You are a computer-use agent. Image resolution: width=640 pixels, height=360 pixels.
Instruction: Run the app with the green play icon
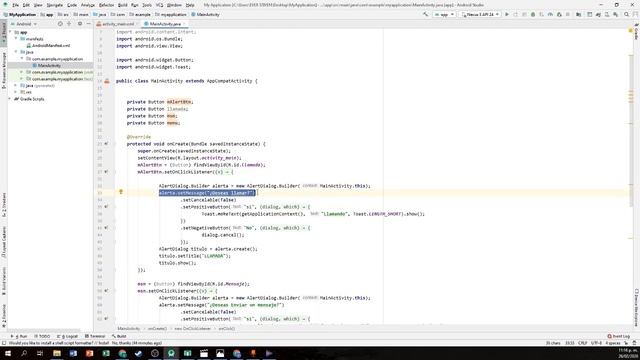[x=507, y=14]
